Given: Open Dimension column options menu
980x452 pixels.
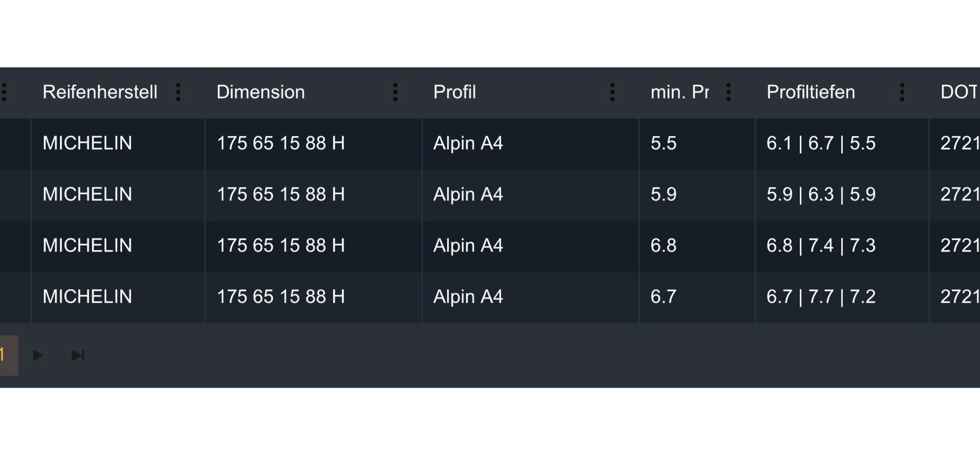Looking at the screenshot, I should pyautogui.click(x=395, y=92).
